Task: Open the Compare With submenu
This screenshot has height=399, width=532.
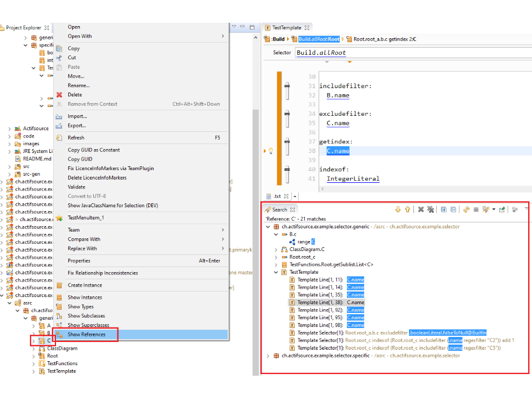Action: point(84,239)
